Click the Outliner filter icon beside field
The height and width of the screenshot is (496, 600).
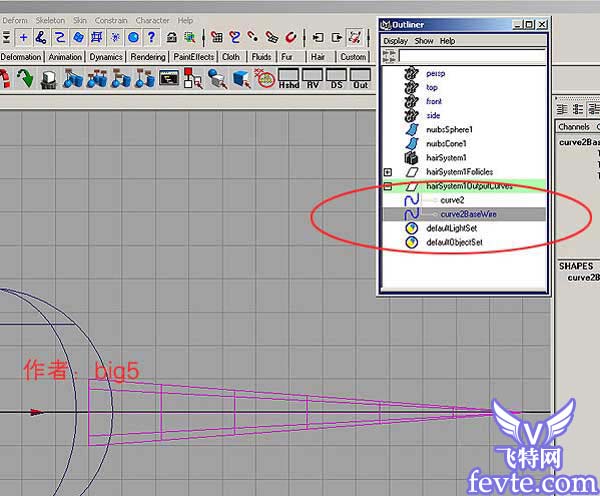click(390, 55)
